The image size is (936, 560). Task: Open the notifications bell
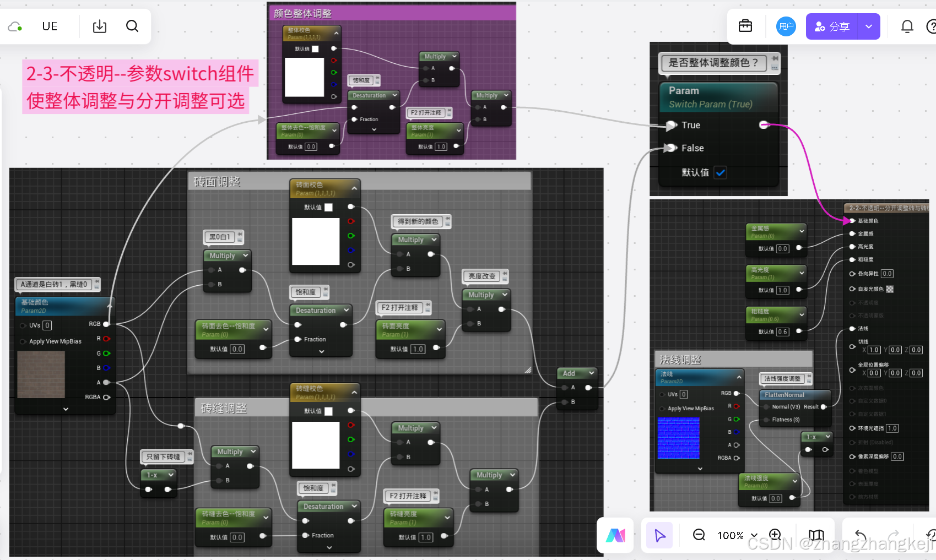tap(907, 26)
